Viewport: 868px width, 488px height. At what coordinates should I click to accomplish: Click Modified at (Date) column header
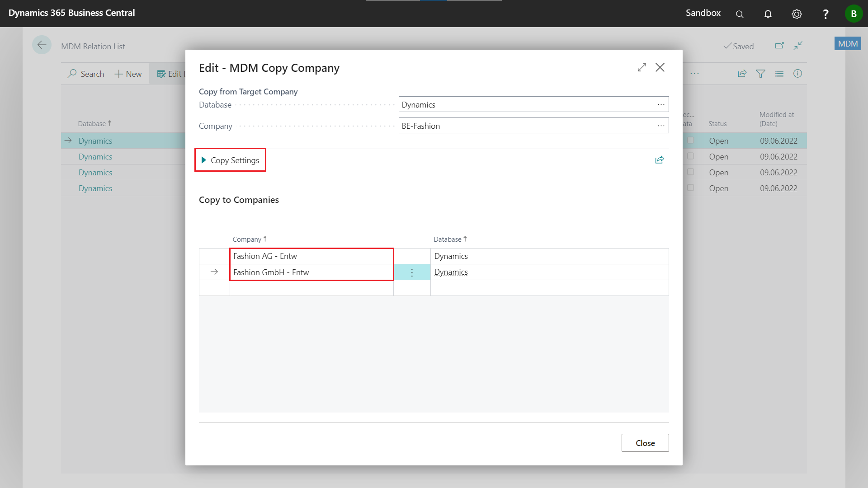pos(777,119)
